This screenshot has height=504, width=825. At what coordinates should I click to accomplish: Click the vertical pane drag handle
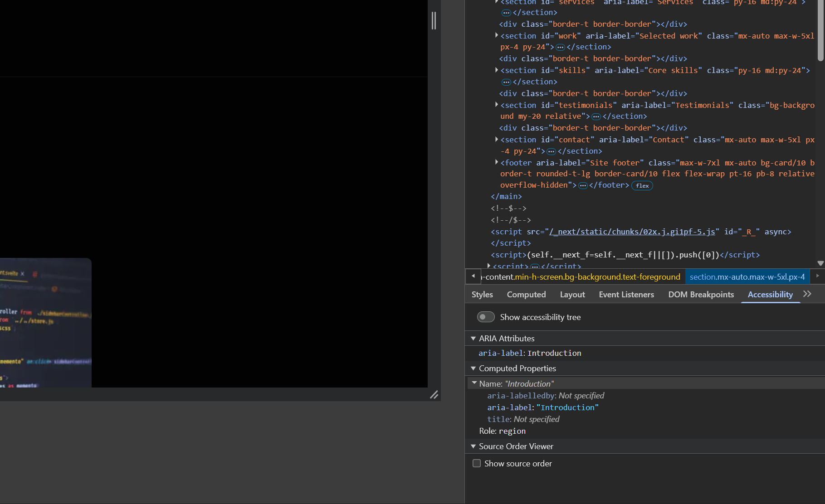coord(434,20)
